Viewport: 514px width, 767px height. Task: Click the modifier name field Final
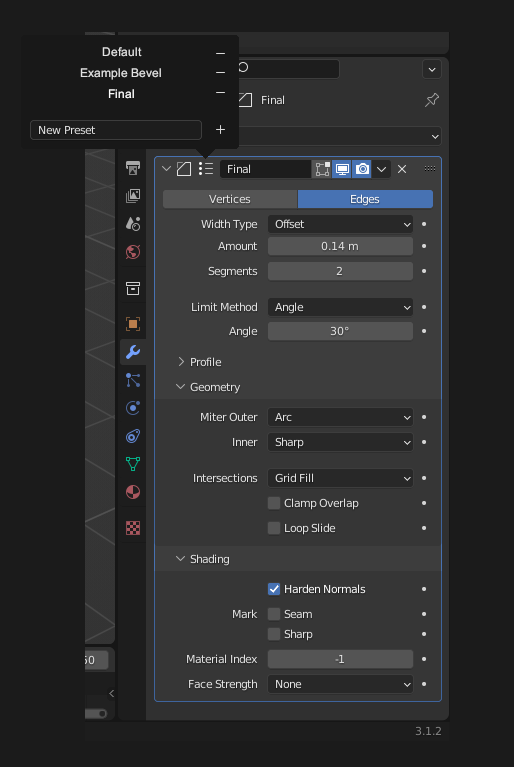point(266,169)
